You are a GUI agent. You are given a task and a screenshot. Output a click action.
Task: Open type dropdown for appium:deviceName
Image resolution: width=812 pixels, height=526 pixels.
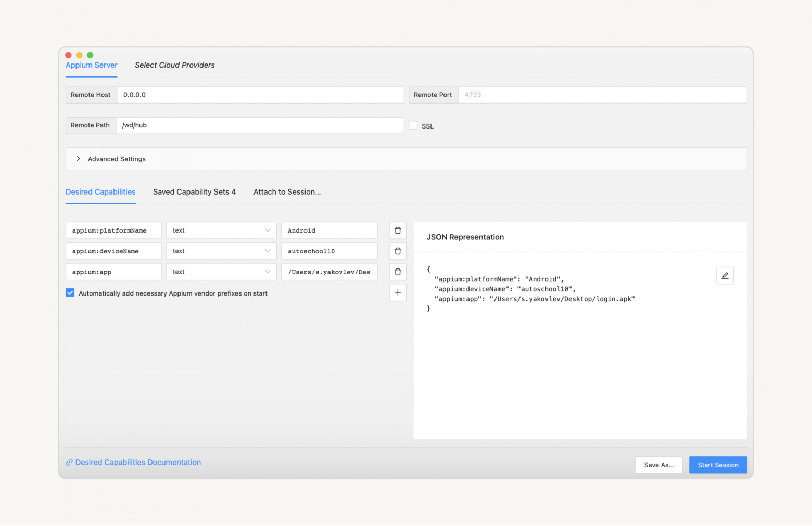coord(222,251)
